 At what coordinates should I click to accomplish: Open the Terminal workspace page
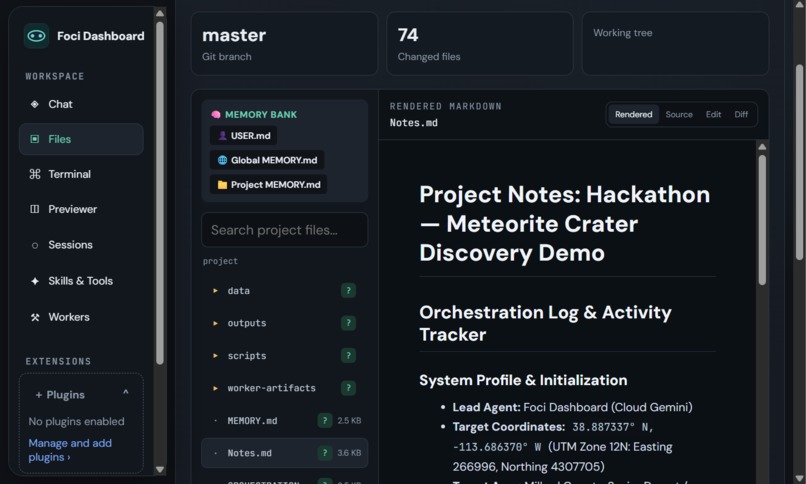pyautogui.click(x=81, y=174)
